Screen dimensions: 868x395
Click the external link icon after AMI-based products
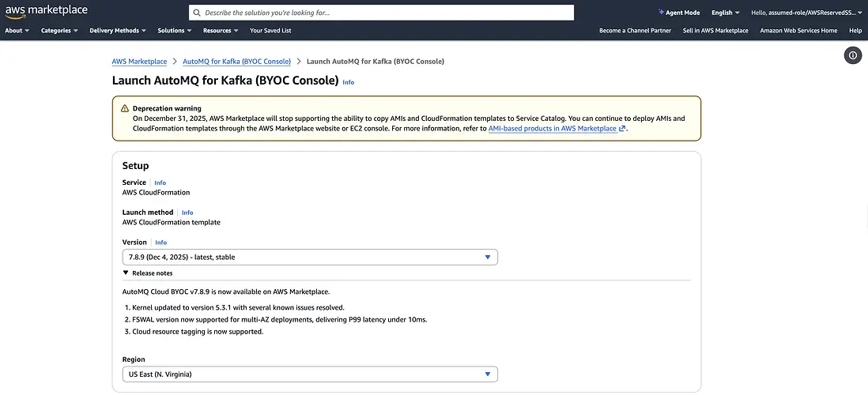622,129
